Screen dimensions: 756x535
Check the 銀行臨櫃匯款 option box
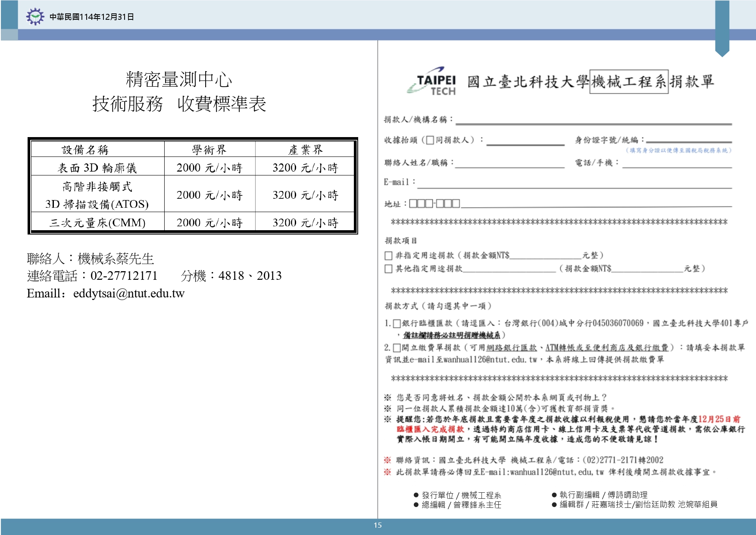[397, 324]
